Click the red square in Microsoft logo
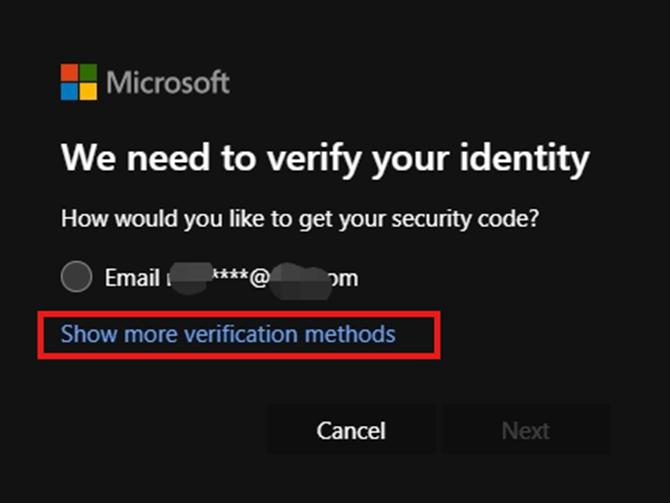 pyautogui.click(x=69, y=73)
